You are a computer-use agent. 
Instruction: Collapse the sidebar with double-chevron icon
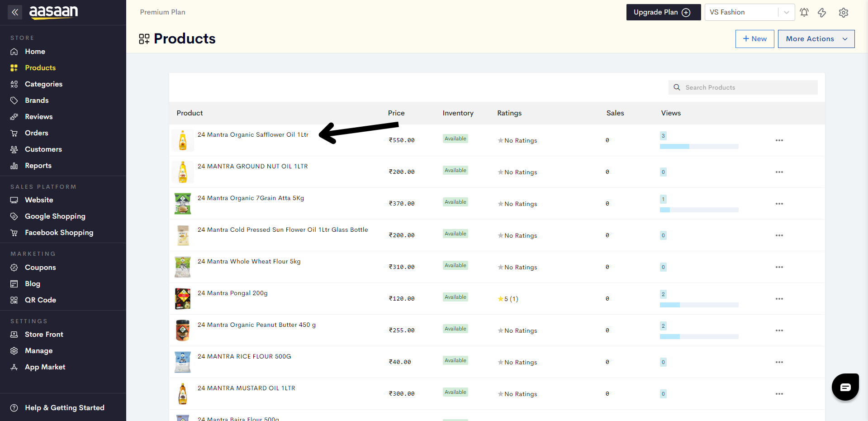[x=15, y=12]
